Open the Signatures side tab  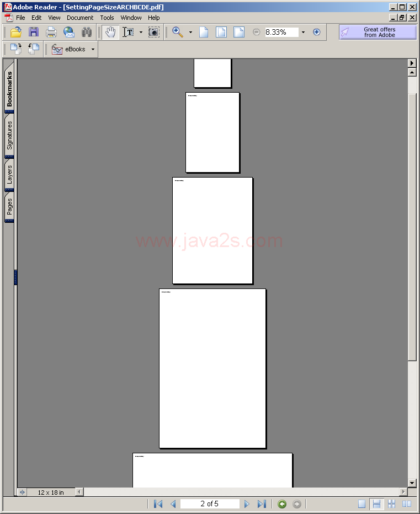pos(9,135)
